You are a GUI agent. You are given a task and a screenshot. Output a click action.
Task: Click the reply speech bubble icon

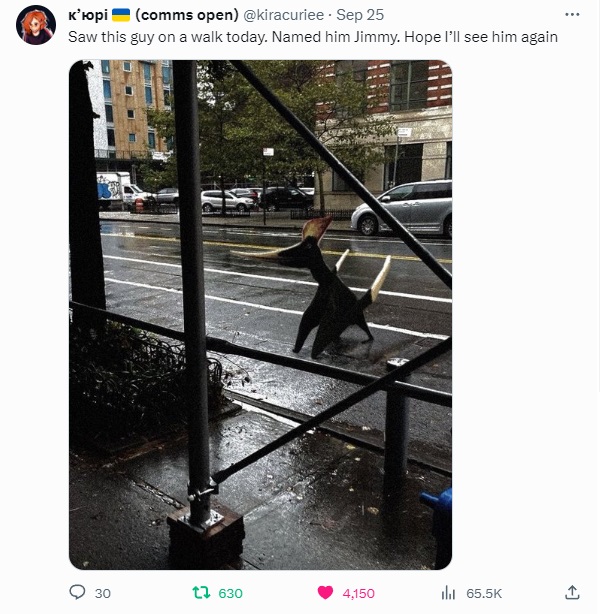pyautogui.click(x=77, y=592)
